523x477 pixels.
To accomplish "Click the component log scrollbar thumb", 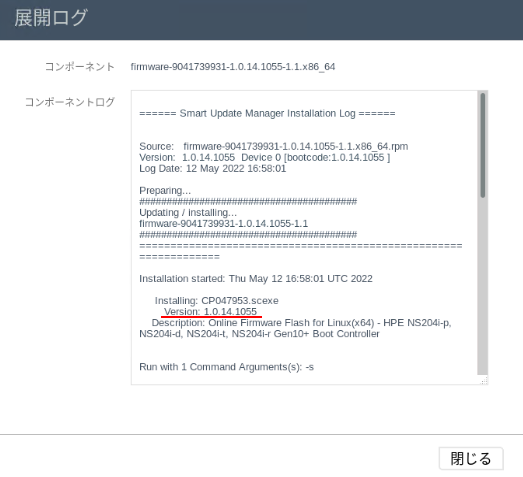I will tap(482, 145).
